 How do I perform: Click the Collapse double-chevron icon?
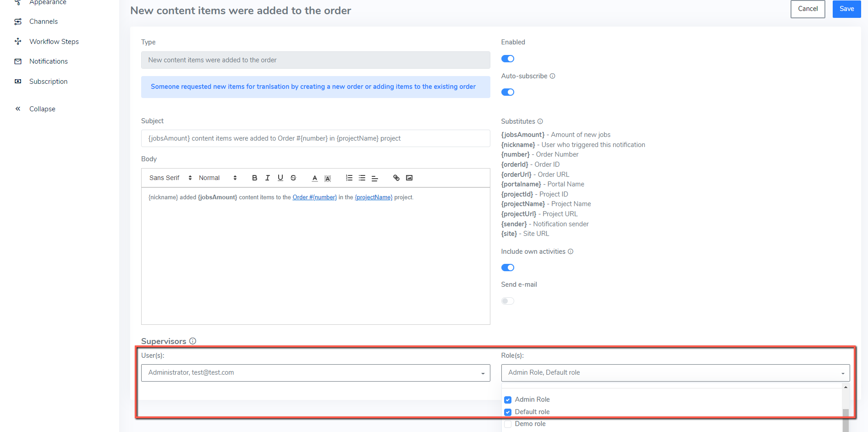point(18,109)
